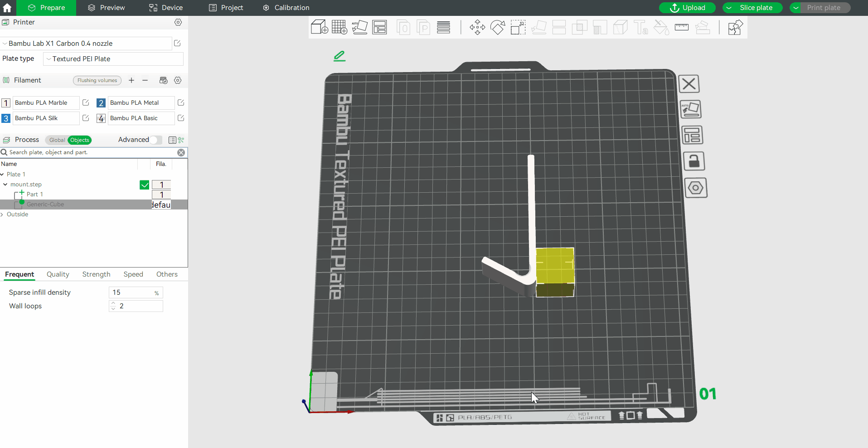Open the Strength settings tab
This screenshot has width=868, height=448.
point(96,274)
